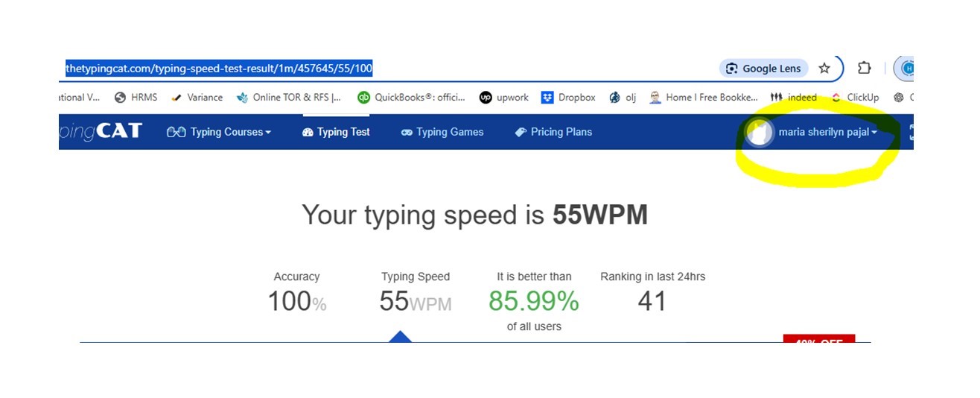This screenshot has height=398, width=980.
Task: Click the 55WPM headline text
Action: (x=600, y=215)
